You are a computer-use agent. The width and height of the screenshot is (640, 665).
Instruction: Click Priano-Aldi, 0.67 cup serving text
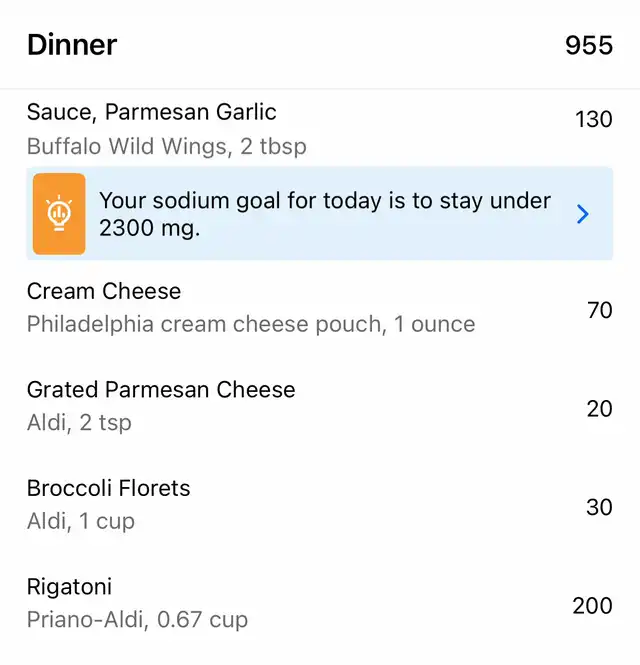[x=137, y=620]
